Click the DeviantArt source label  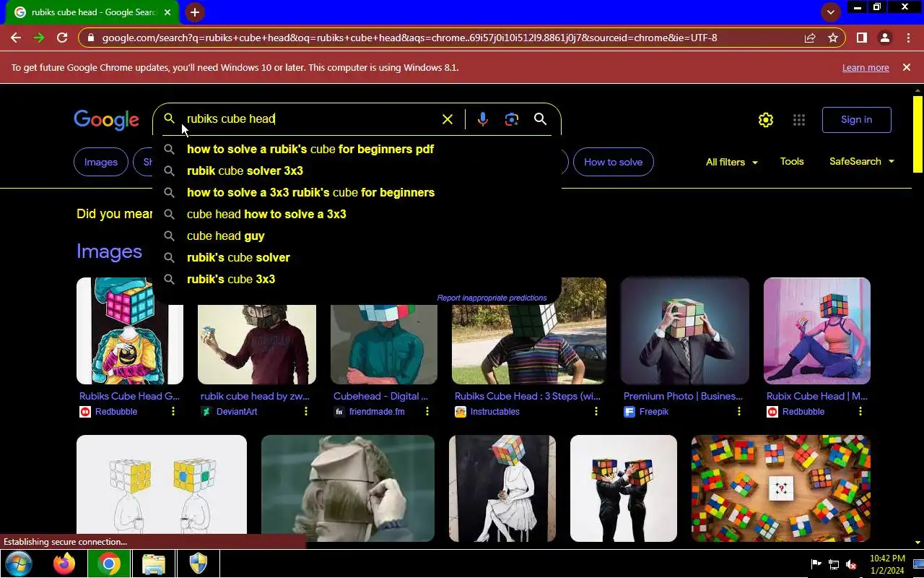235,412
